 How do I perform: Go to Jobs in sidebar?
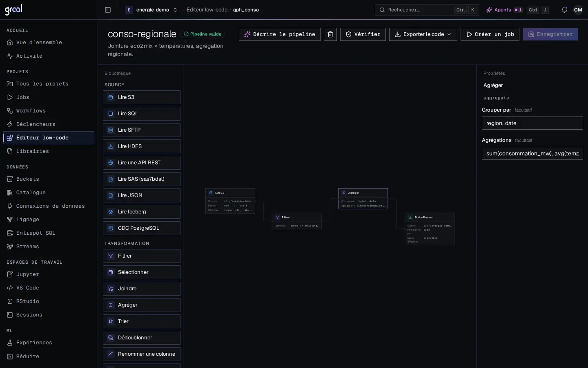49,97
